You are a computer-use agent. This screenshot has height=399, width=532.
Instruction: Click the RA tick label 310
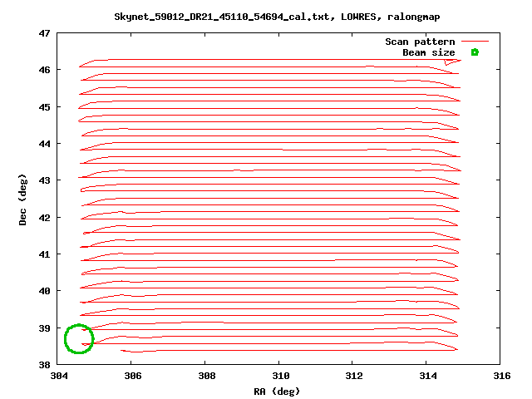tap(281, 376)
